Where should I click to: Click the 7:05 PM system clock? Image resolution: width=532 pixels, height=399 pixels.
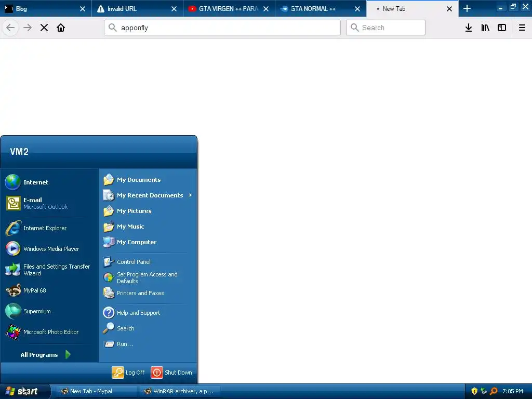click(x=513, y=391)
